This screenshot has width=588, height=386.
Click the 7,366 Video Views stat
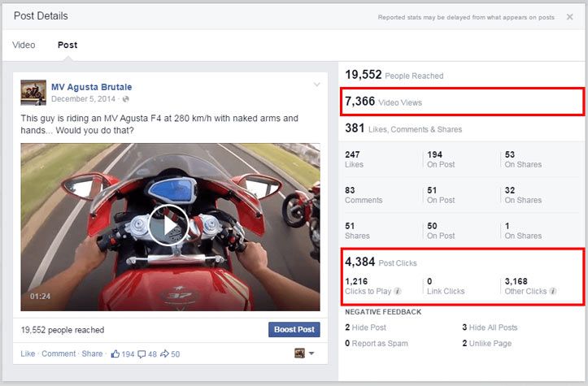pyautogui.click(x=383, y=102)
